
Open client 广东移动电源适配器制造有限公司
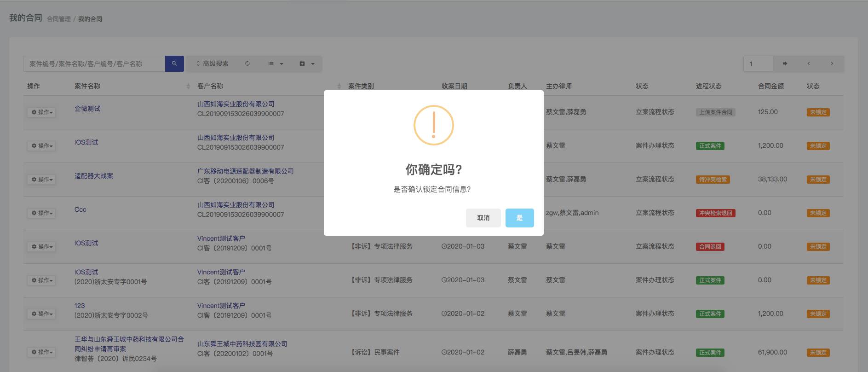pos(246,171)
